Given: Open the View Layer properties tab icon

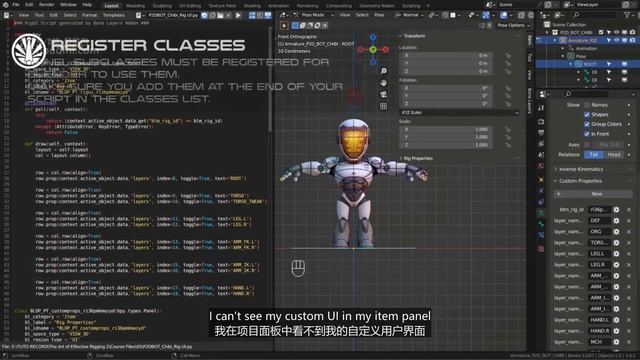Looking at the screenshot, I should pyautogui.click(x=541, y=144).
